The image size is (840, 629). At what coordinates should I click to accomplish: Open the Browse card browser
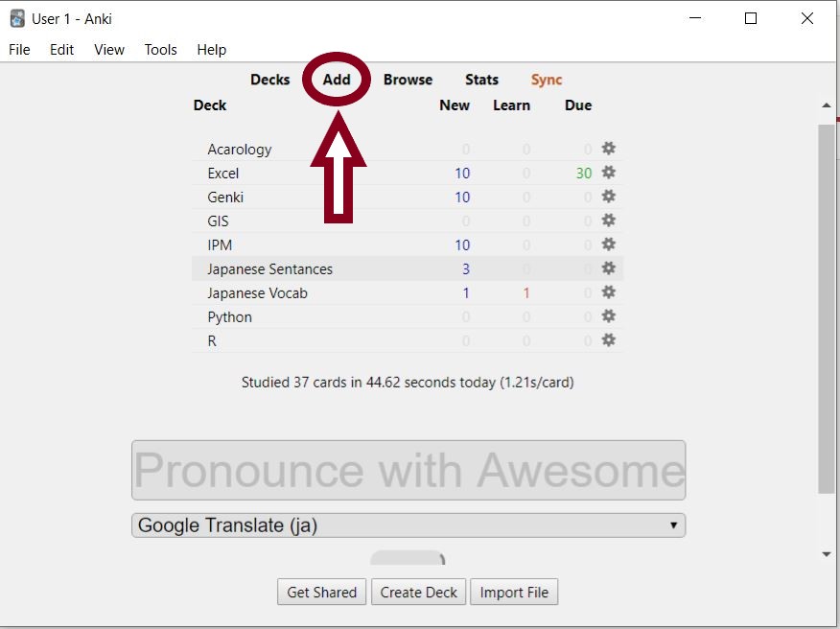click(408, 80)
